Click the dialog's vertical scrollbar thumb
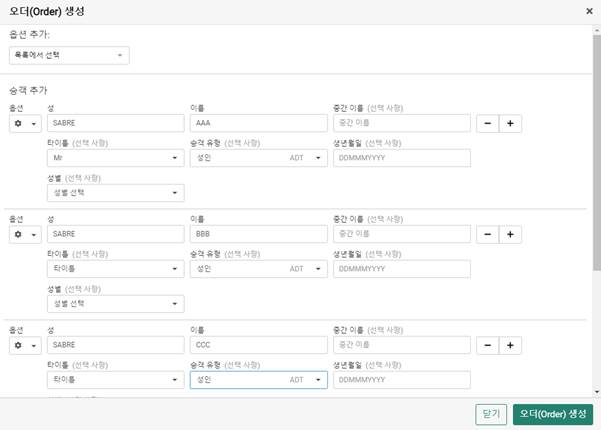 click(597, 153)
